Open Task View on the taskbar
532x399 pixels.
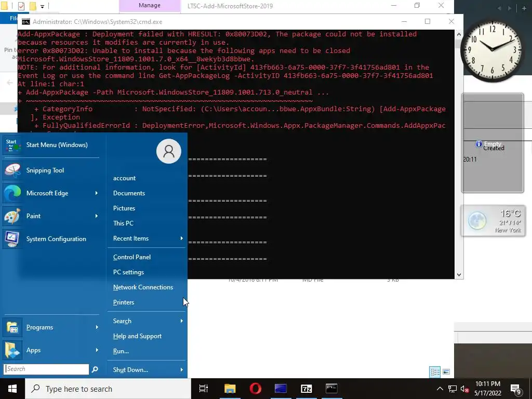click(x=204, y=389)
